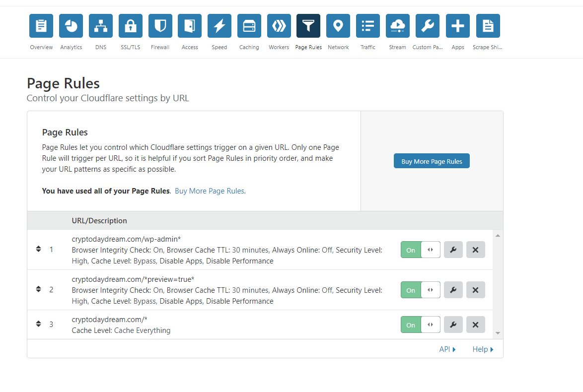Image resolution: width=583 pixels, height=392 pixels.
Task: Click the URL/Description column header
Action: pyautogui.click(x=99, y=221)
